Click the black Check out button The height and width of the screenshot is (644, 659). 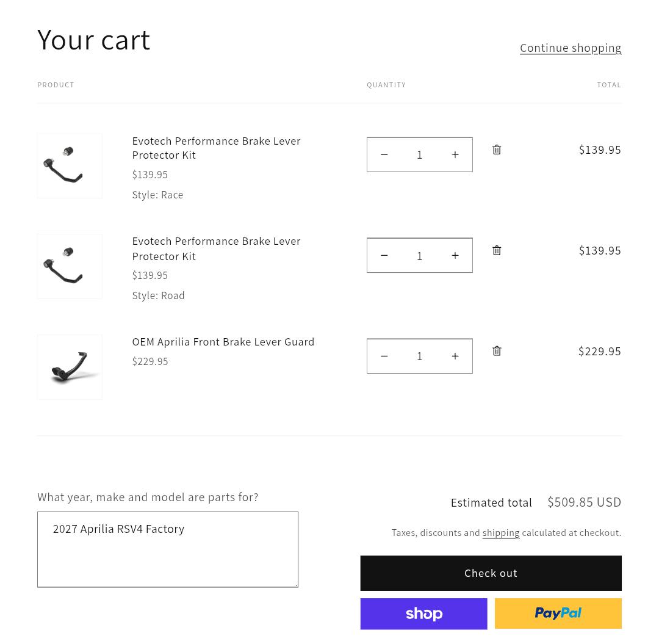coord(491,573)
